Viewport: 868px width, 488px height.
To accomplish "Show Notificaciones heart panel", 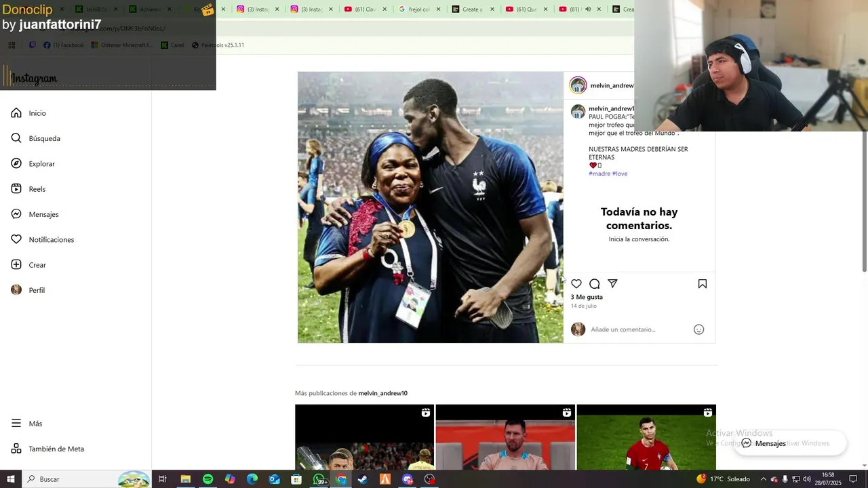I will [x=42, y=240].
